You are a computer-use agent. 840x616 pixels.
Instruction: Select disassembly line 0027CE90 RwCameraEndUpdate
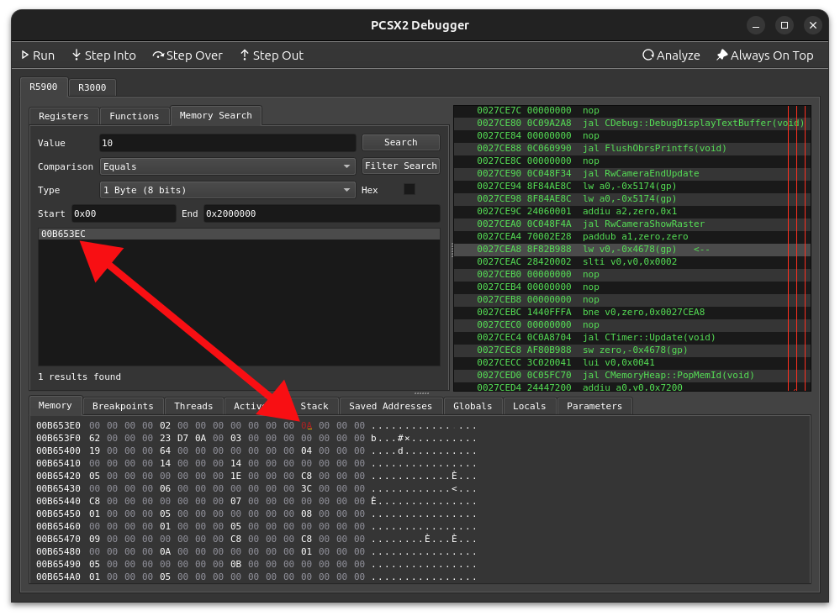pos(632,174)
